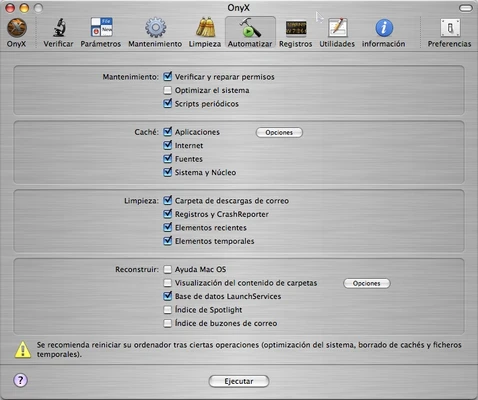Click the Limpieza: section label
Image resolution: width=478 pixels, height=400 pixels.
[141, 201]
